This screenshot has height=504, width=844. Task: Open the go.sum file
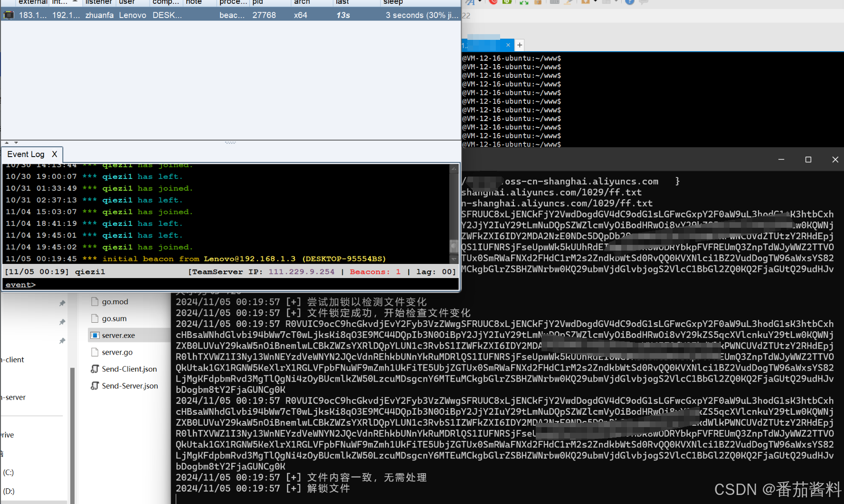point(114,318)
